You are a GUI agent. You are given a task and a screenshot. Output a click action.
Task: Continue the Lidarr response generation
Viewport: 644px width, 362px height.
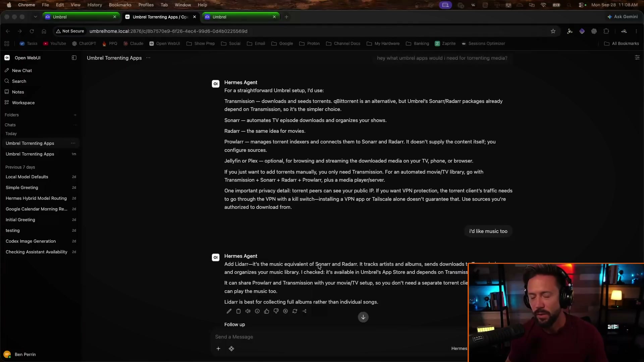tap(285, 311)
